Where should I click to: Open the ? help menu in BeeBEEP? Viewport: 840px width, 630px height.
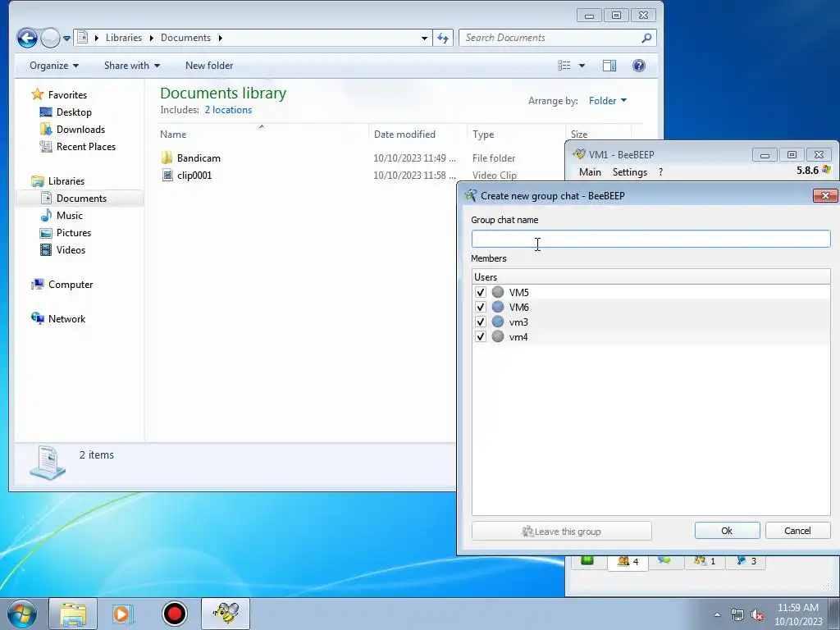pos(660,172)
